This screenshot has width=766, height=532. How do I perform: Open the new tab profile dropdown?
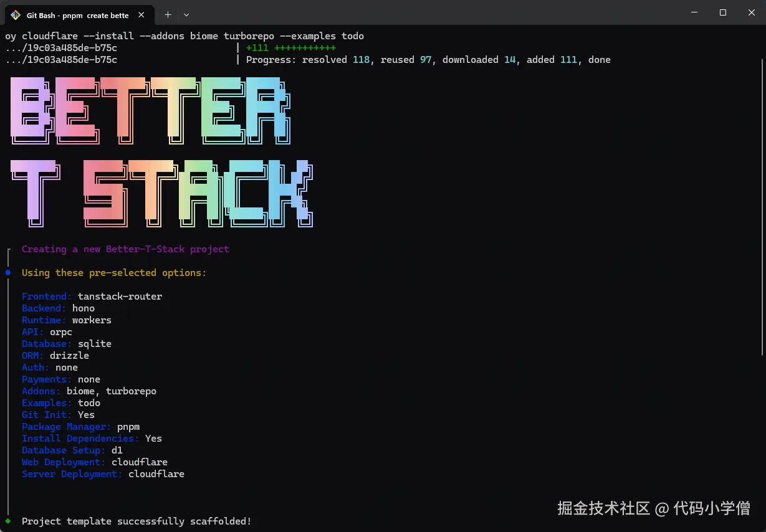click(x=186, y=14)
